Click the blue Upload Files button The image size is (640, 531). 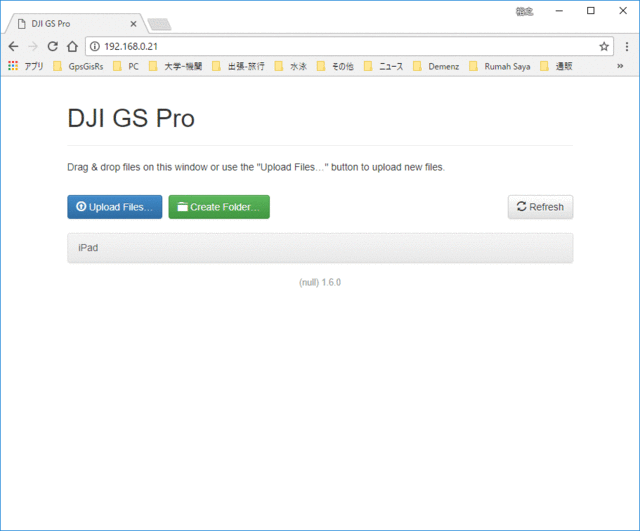point(115,207)
